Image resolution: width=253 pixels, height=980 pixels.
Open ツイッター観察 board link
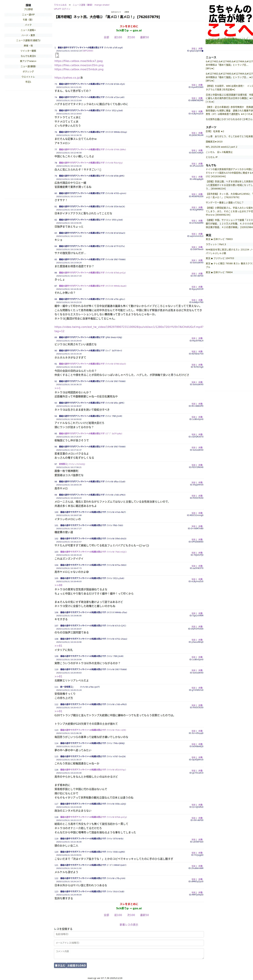tap(28, 51)
